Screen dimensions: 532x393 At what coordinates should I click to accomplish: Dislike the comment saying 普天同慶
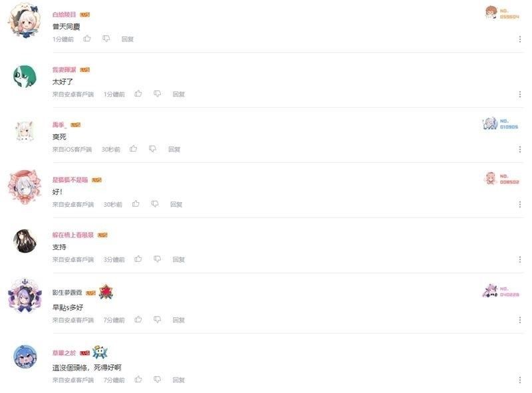(106, 39)
